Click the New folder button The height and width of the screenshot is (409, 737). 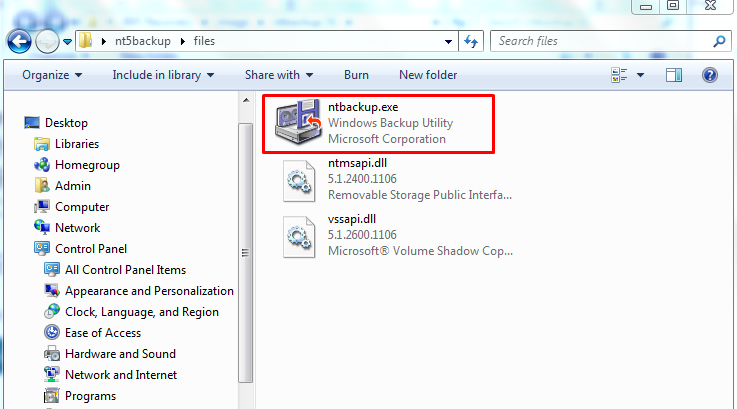[x=428, y=75]
